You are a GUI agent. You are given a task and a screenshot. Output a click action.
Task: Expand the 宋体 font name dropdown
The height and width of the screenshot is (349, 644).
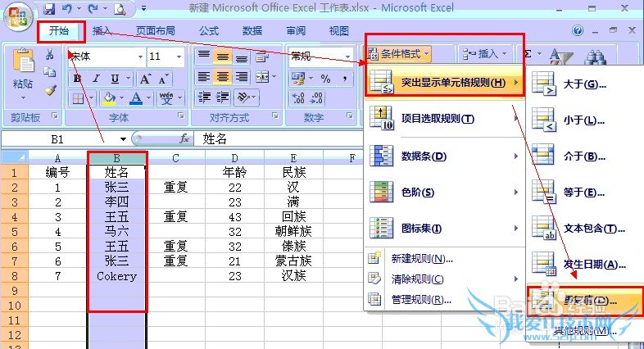point(140,57)
